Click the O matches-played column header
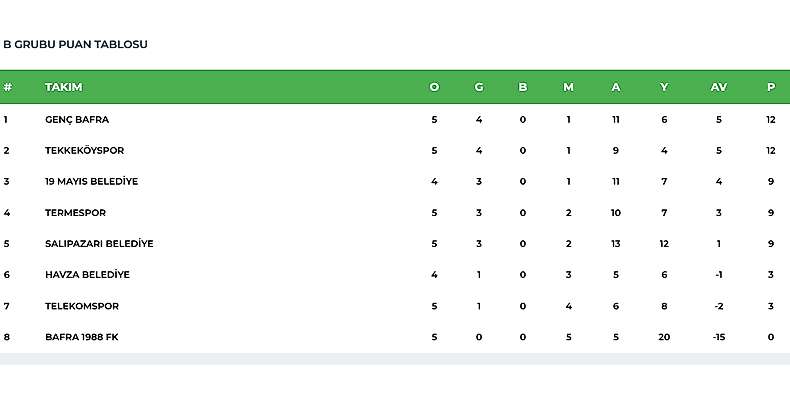 [x=434, y=87]
